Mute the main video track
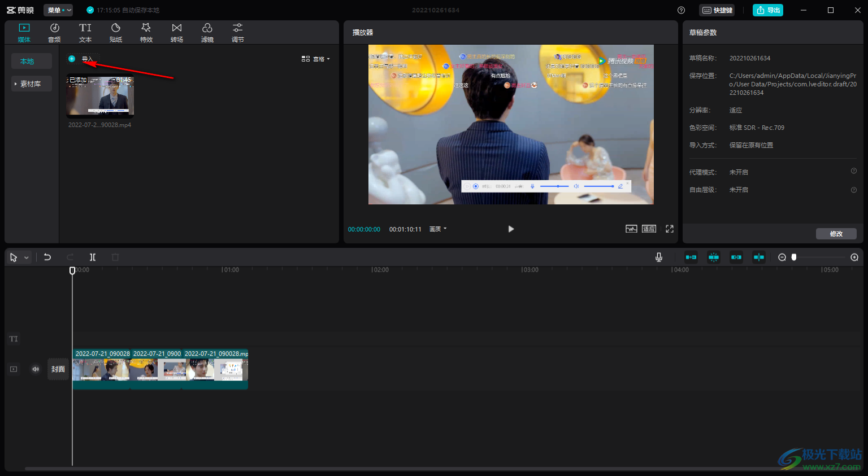This screenshot has width=868, height=476. 36,369
